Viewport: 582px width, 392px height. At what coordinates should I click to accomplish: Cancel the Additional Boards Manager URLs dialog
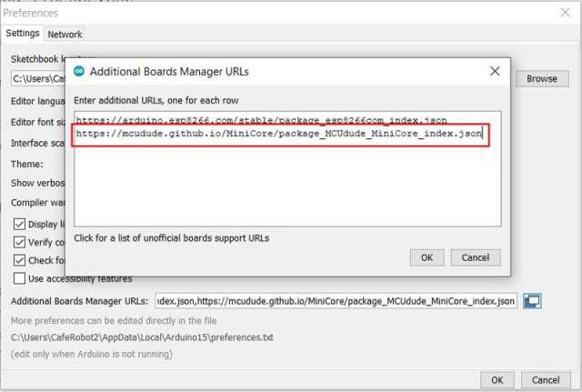coord(475,257)
